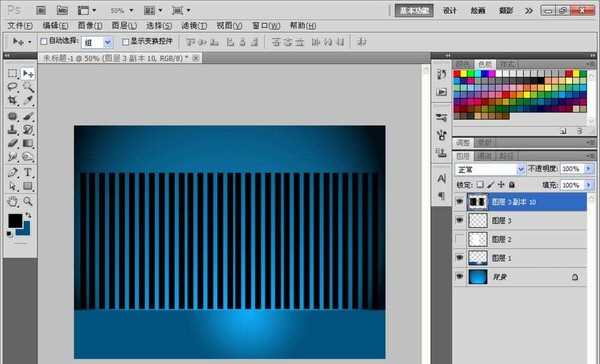Open the layer blend mode dropdown
Screen dimensions: 600x364
click(490, 169)
